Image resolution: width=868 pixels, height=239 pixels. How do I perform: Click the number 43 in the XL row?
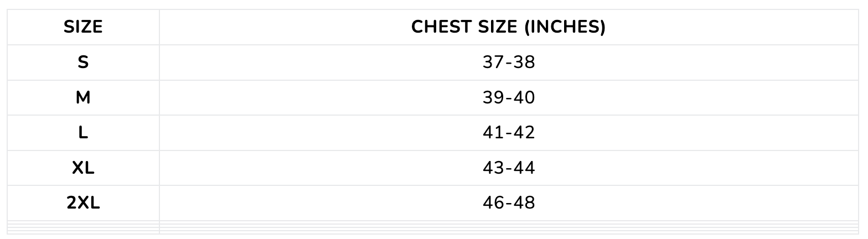click(493, 168)
